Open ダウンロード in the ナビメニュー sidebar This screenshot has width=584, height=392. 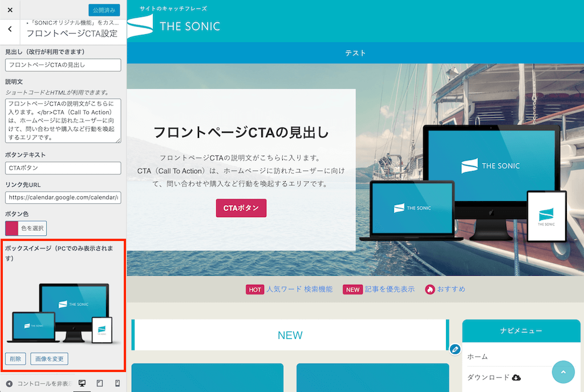[x=488, y=377]
